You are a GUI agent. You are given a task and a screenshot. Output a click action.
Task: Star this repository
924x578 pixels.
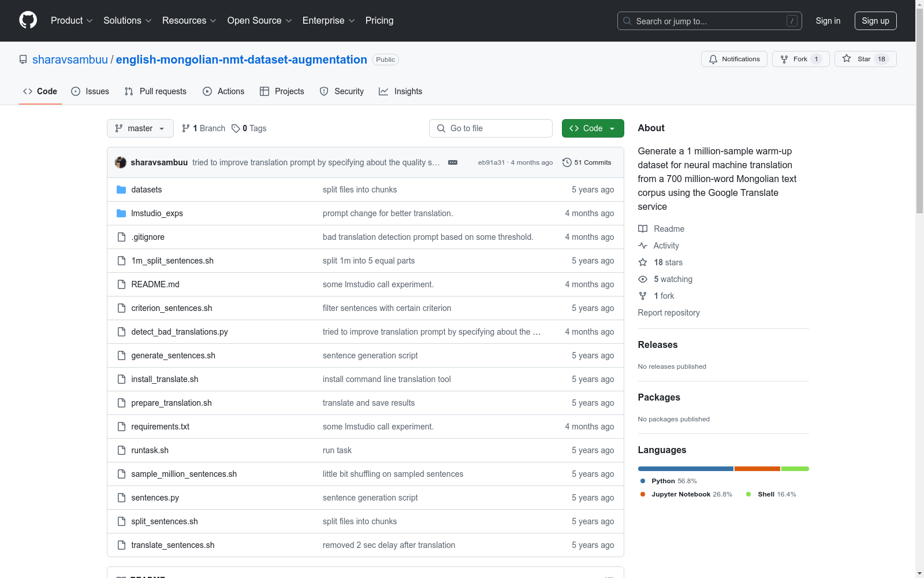pos(865,59)
